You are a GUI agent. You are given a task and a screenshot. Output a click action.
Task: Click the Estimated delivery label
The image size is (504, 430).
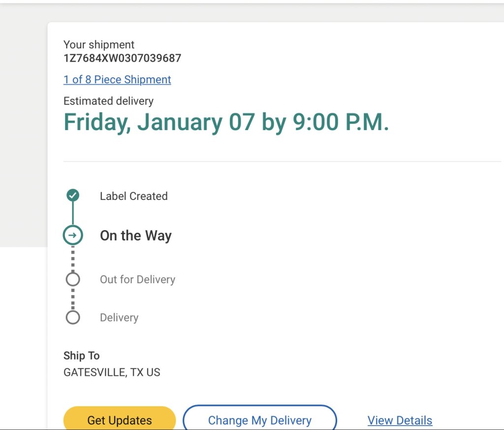point(109,101)
